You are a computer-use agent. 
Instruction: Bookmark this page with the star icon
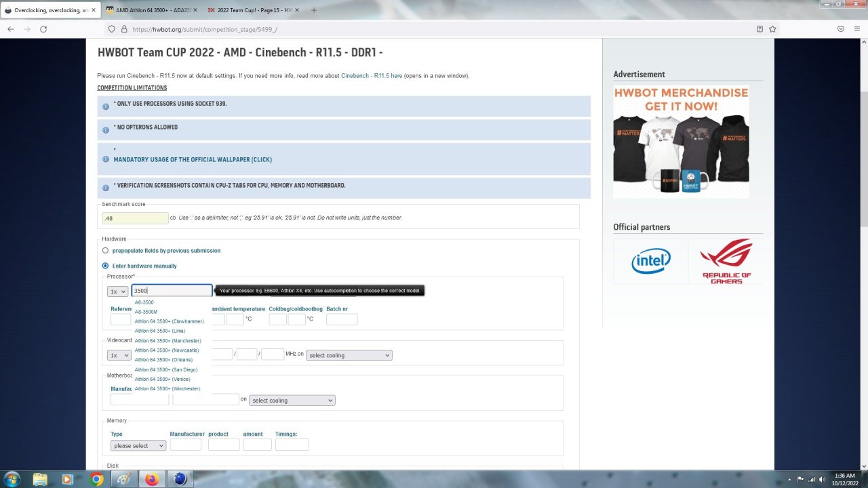click(772, 29)
